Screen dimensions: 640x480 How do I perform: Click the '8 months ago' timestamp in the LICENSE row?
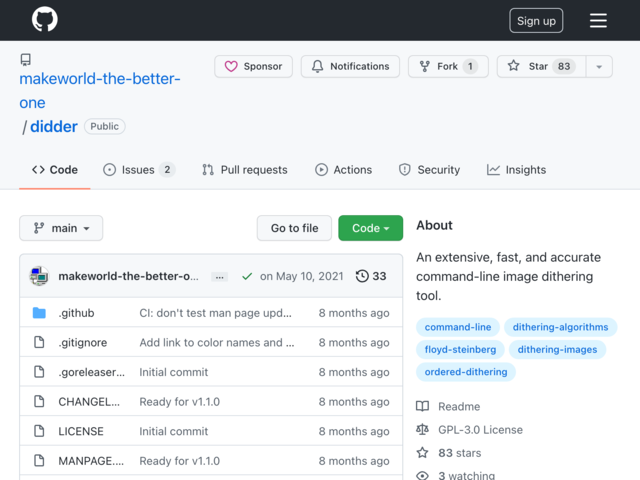354,431
